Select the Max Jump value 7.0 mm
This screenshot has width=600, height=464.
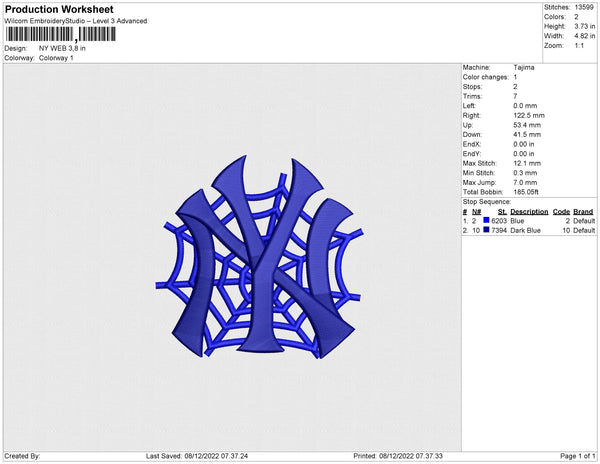click(525, 182)
